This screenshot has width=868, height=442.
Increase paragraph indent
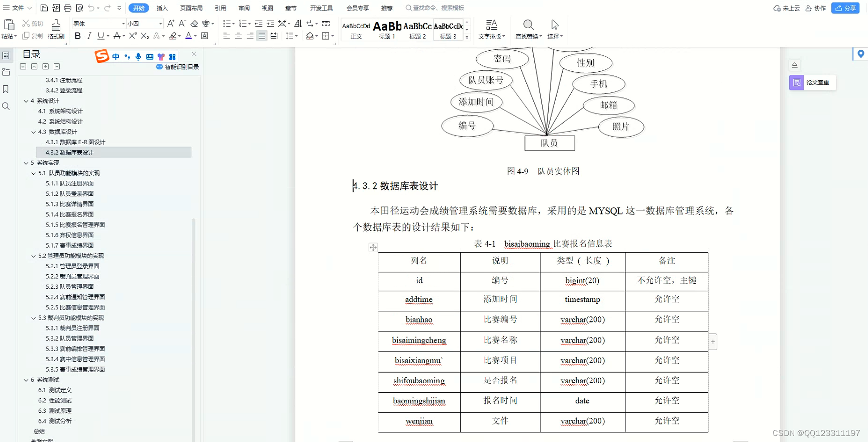click(x=270, y=24)
